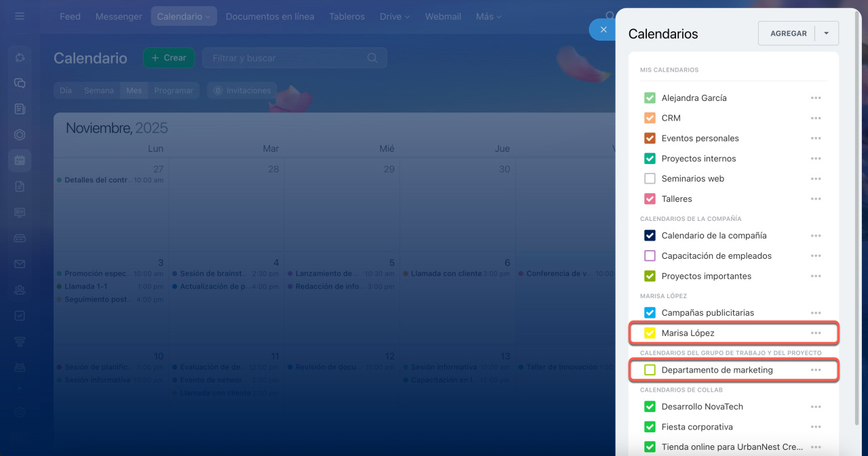Switch to the Semana view tab

[98, 90]
